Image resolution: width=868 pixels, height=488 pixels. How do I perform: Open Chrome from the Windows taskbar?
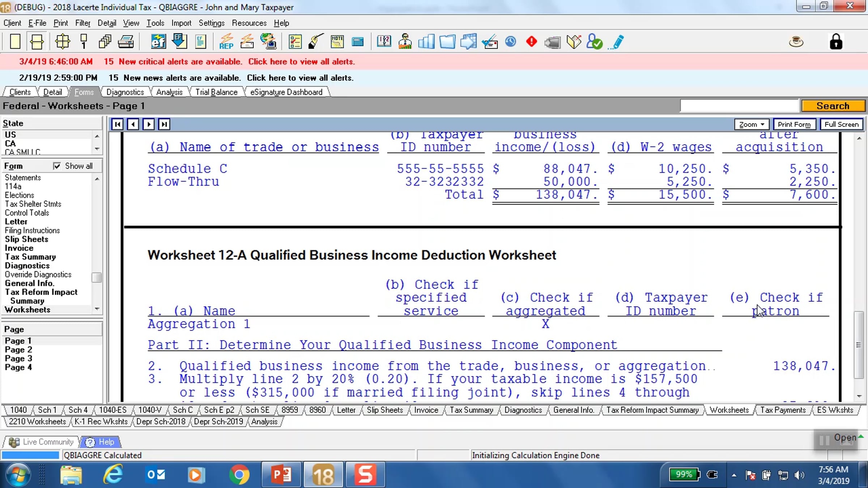click(x=239, y=475)
